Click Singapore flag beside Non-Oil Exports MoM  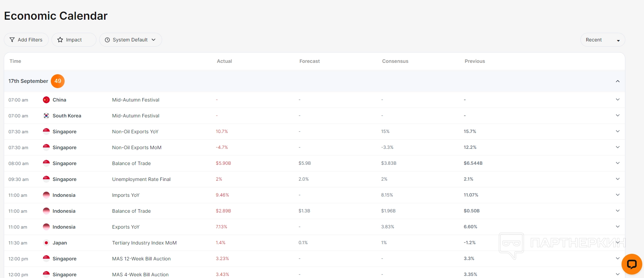pyautogui.click(x=46, y=147)
